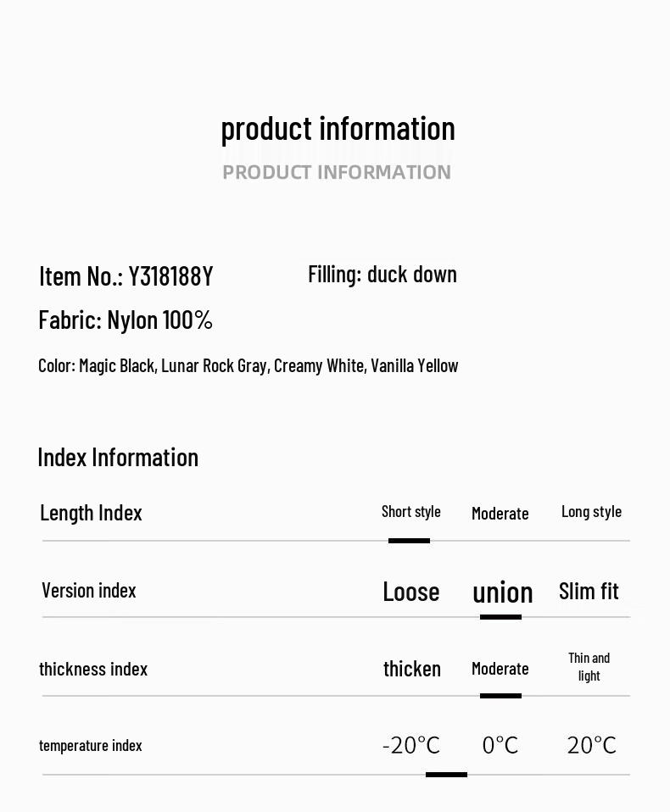Image resolution: width=670 pixels, height=812 pixels.
Task: Click the -20°C temperature value
Action: click(x=411, y=745)
